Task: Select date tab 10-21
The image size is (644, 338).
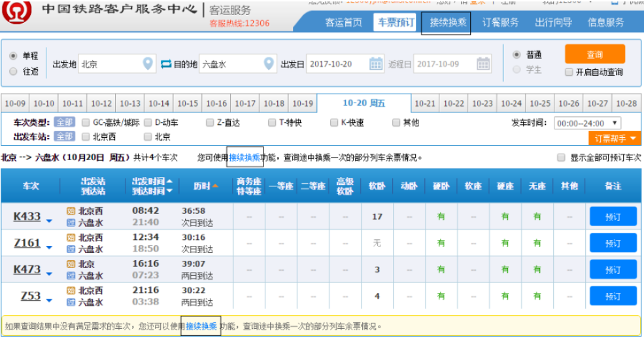Action: (x=425, y=103)
